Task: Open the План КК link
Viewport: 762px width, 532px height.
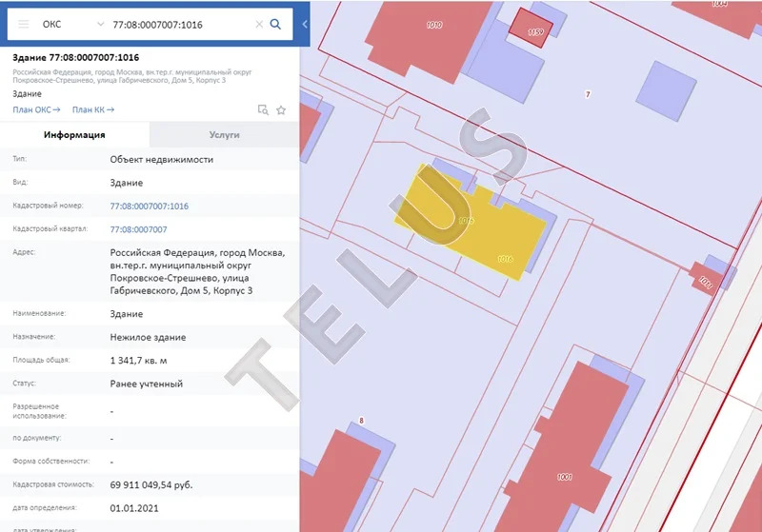Action: (x=93, y=109)
